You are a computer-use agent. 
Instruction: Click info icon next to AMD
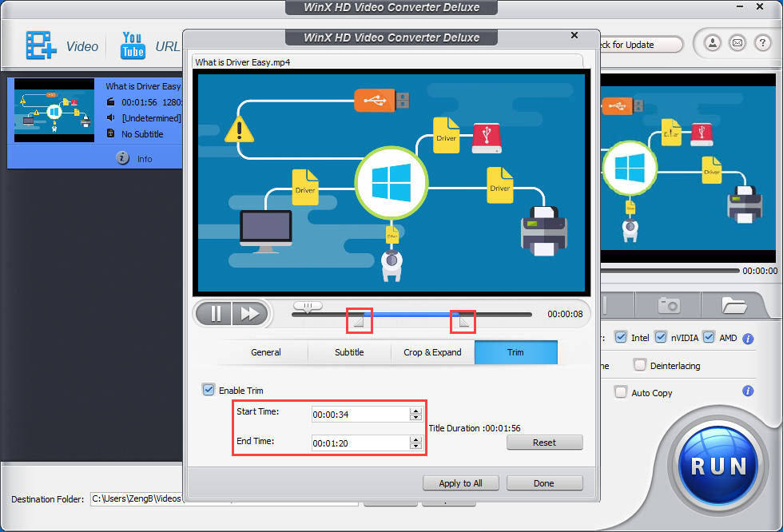(x=748, y=339)
